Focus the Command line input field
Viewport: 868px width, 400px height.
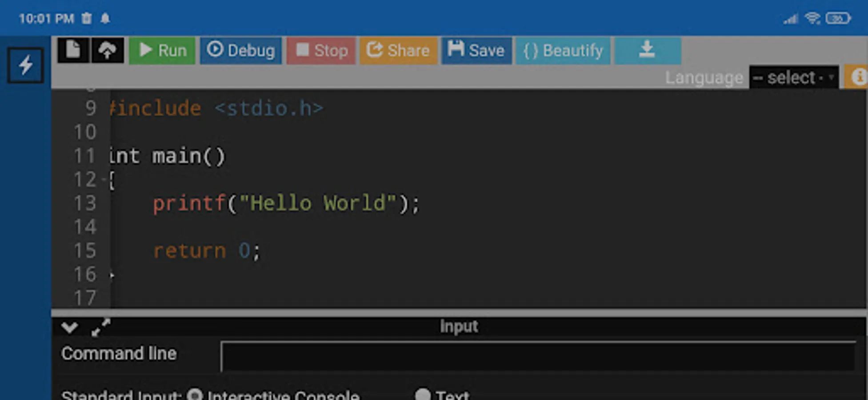click(x=538, y=356)
